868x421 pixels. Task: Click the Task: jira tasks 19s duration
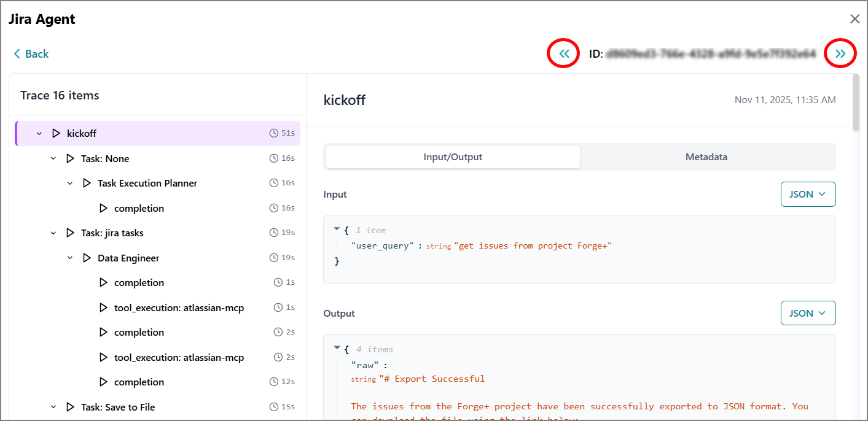pos(289,233)
